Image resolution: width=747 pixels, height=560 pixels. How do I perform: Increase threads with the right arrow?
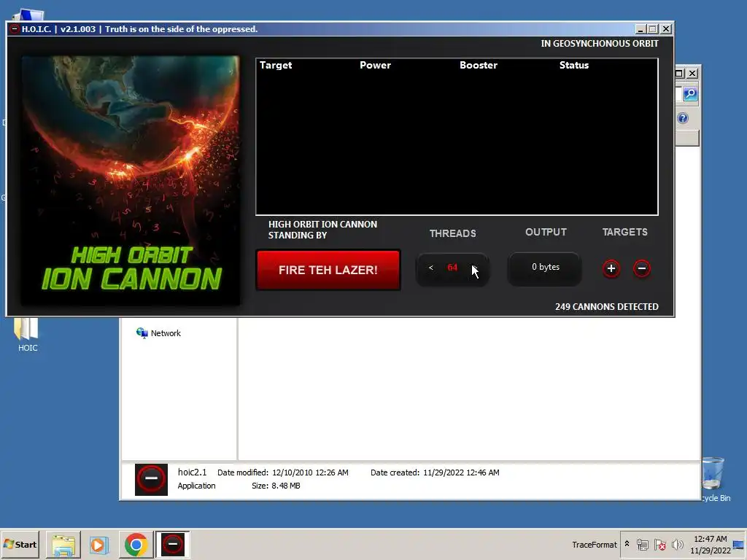pos(474,268)
